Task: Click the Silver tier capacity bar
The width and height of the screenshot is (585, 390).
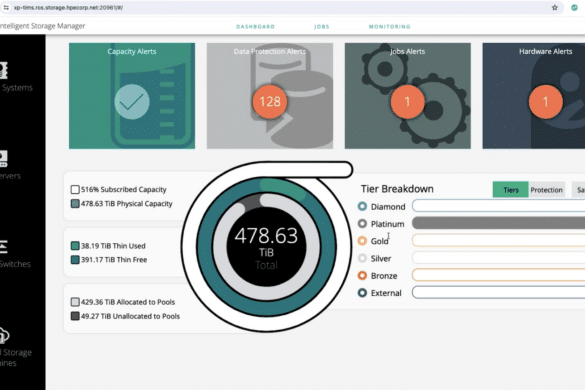Action: pos(498,258)
